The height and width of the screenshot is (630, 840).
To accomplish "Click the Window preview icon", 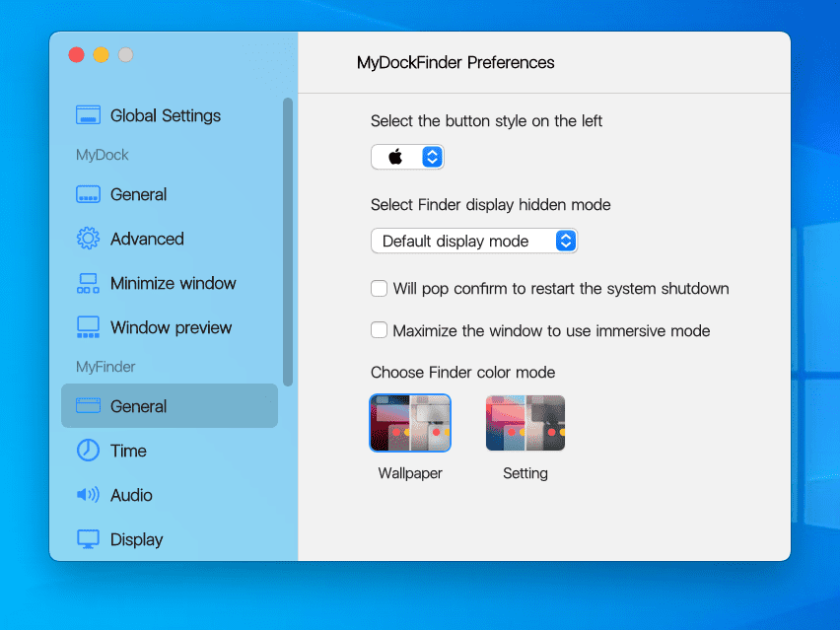I will pos(88,327).
